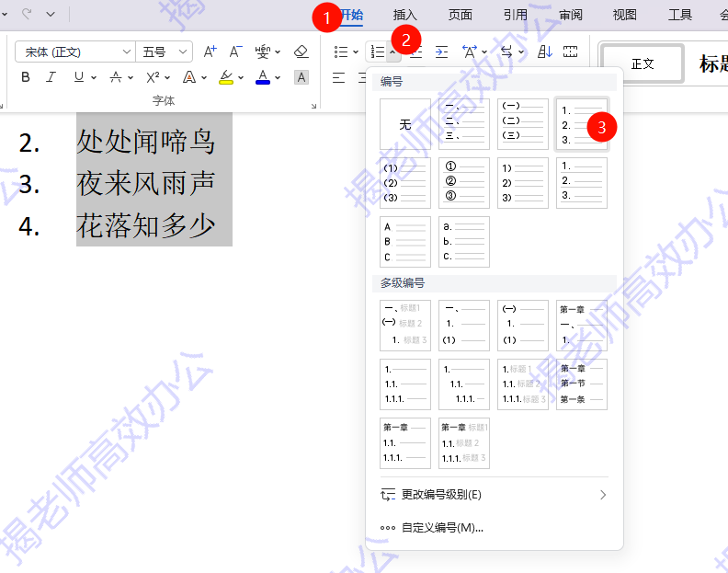
Task: Choose 第一章 第一节 第一条 multilevel style
Action: pyautogui.click(x=582, y=384)
